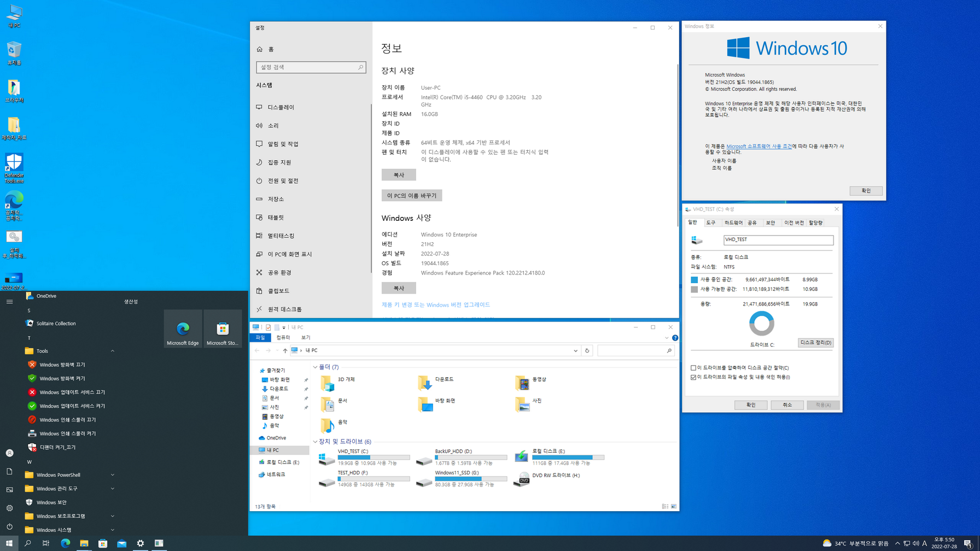Switch Explorer to details view icon
Image resolution: width=980 pixels, height=551 pixels.
coord(665,507)
